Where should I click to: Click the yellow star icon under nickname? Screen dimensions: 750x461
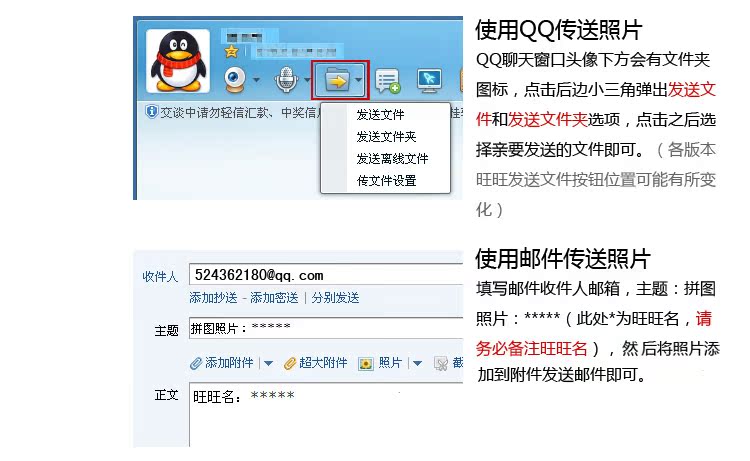pyautogui.click(x=232, y=51)
